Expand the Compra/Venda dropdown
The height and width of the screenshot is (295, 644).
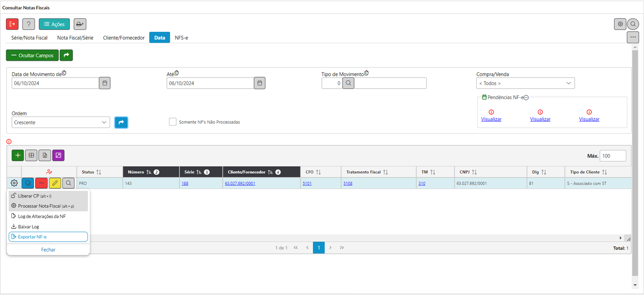pyautogui.click(x=525, y=83)
